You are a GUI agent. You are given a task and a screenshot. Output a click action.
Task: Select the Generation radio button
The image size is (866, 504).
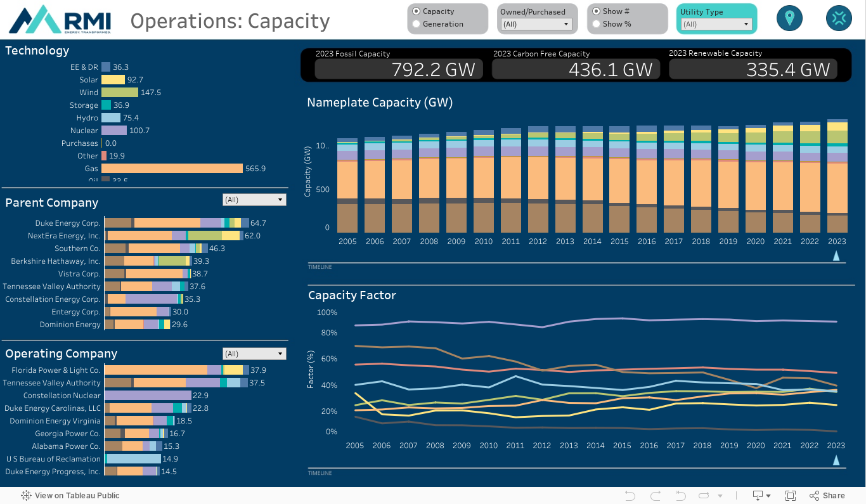(416, 24)
